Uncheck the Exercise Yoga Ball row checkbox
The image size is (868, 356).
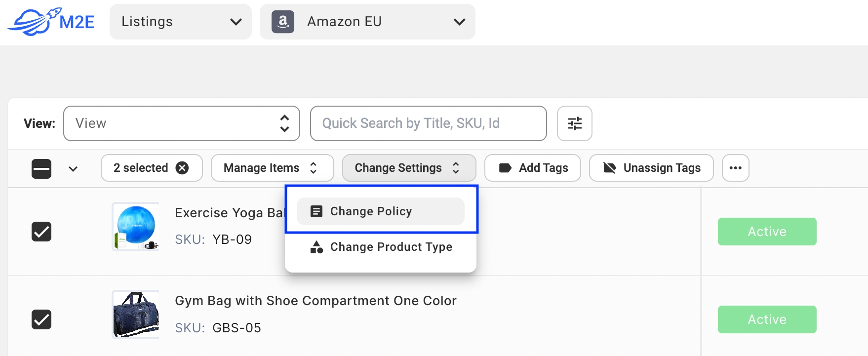click(x=41, y=231)
